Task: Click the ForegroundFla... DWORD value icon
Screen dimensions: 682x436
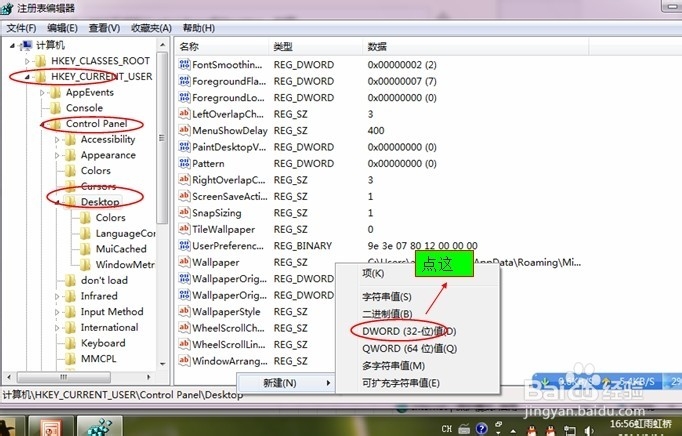Action: point(184,81)
